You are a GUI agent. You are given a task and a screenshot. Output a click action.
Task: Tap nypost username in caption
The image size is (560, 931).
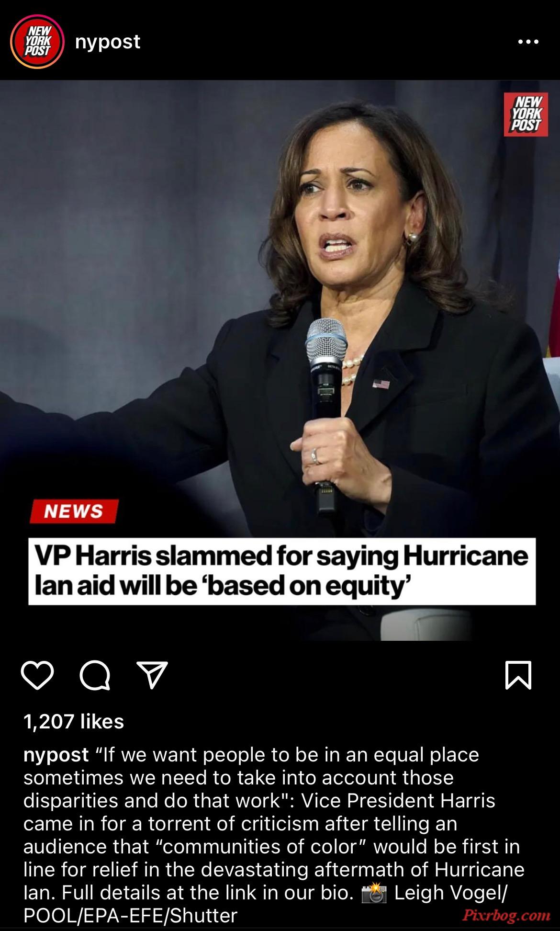tap(56, 755)
